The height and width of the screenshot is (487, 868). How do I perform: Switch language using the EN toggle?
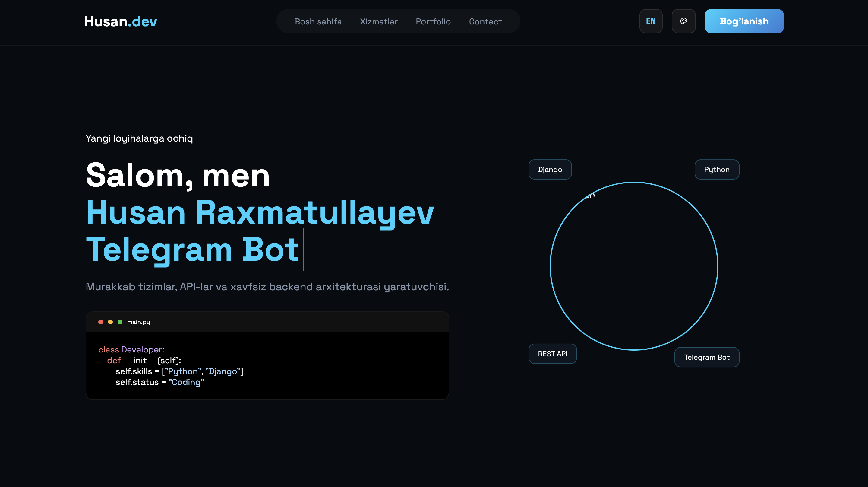[x=651, y=21]
